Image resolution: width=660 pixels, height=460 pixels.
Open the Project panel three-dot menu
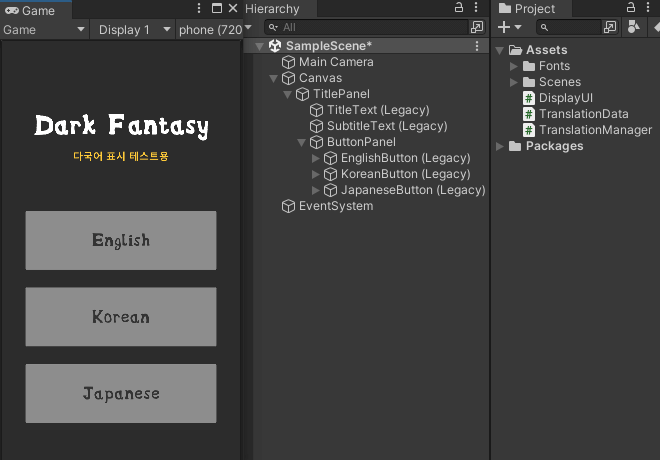[x=648, y=7]
